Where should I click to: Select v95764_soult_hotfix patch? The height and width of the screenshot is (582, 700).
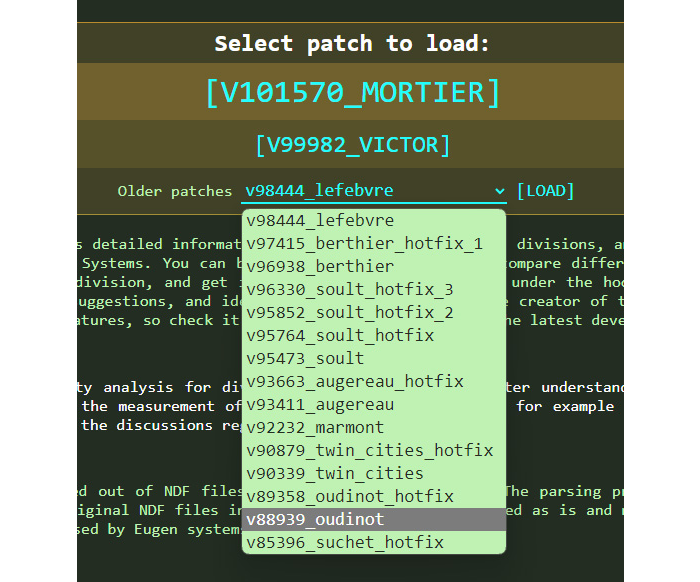click(x=340, y=335)
